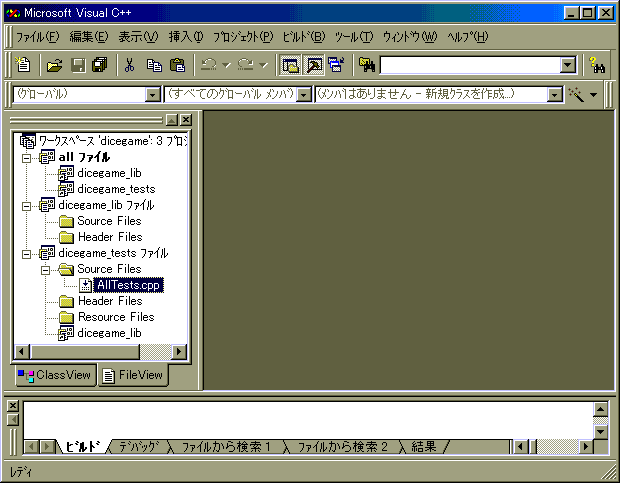Viewport: 620px width, 483px height.
Task: Open the プロジェクト(P) menu
Action: pos(243,37)
